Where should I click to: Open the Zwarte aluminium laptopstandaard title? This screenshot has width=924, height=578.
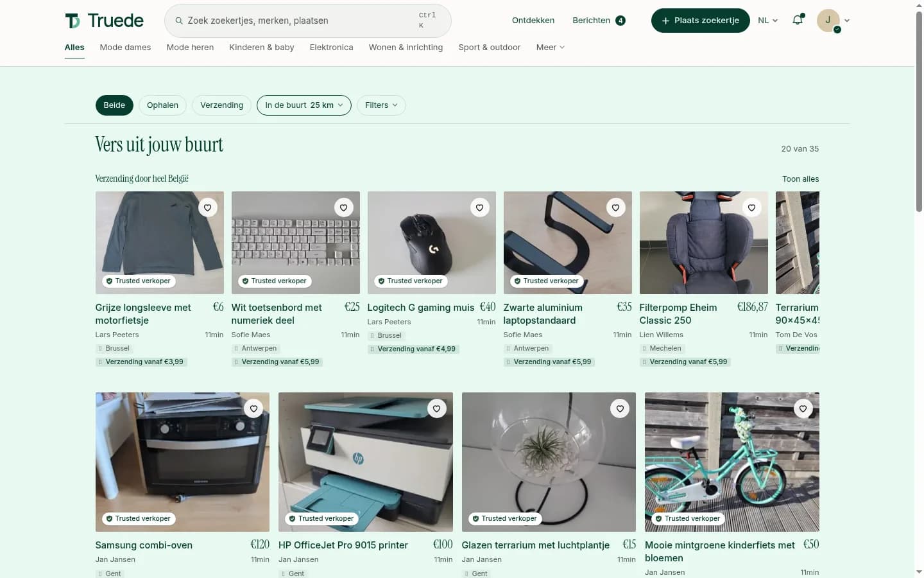pos(543,314)
